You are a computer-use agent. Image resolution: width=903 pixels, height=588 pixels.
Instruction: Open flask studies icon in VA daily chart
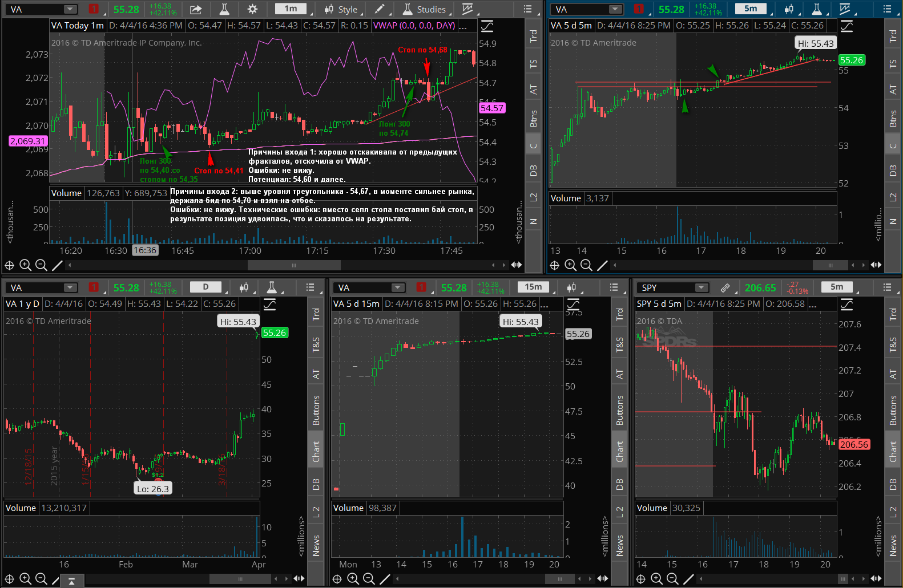point(272,287)
